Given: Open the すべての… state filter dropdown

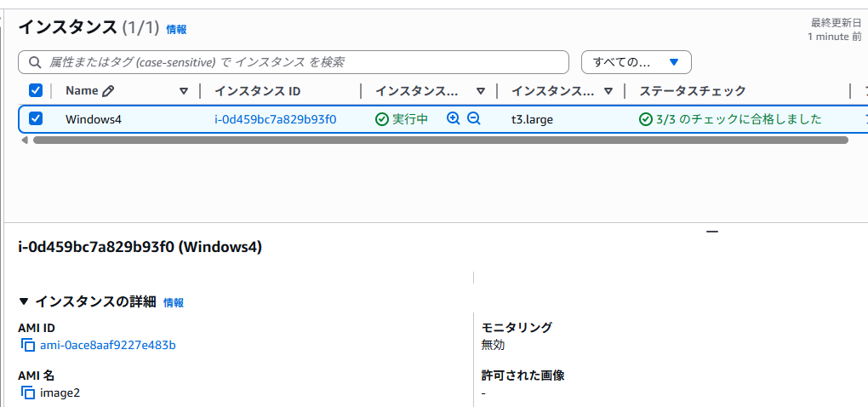Looking at the screenshot, I should pos(636,62).
